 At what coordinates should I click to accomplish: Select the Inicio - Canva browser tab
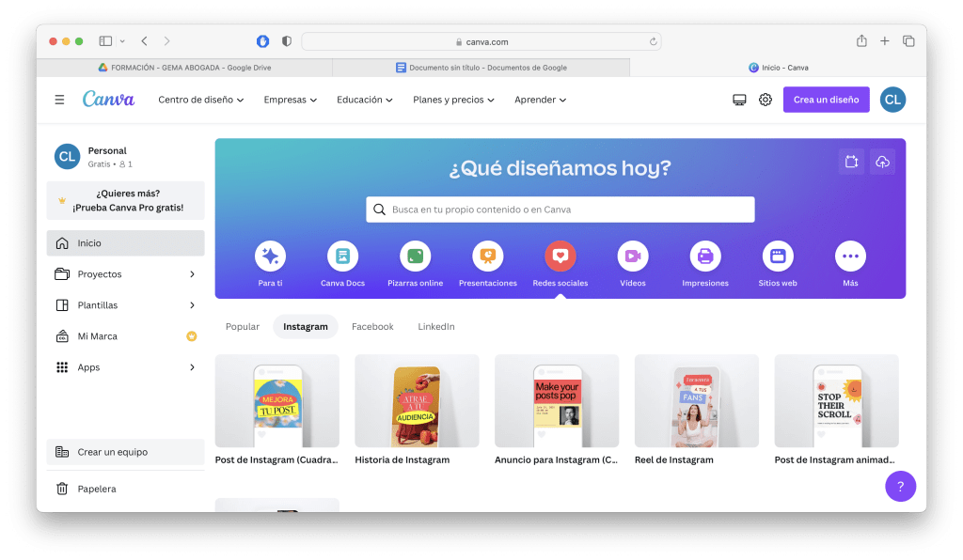(x=778, y=68)
